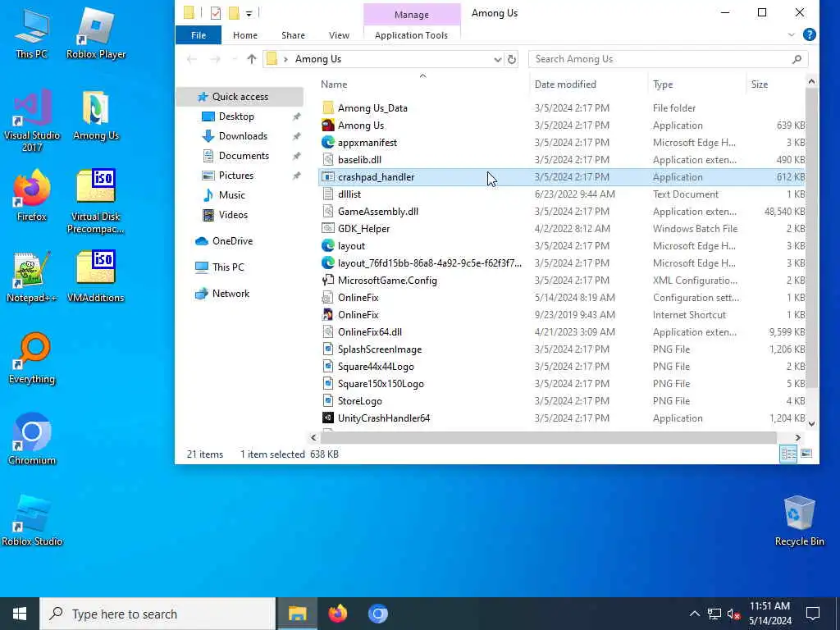Open the Windows Start menu
The width and height of the screenshot is (840, 630).
pyautogui.click(x=20, y=614)
